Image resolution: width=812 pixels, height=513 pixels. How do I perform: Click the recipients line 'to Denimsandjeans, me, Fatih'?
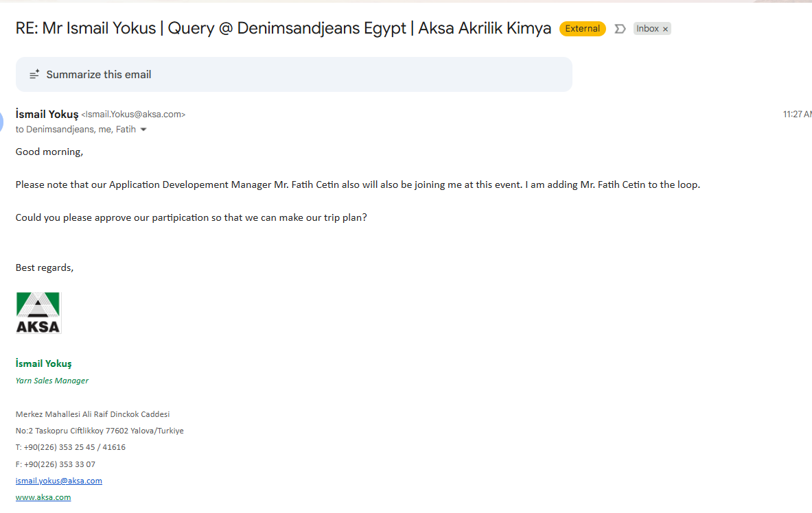(x=76, y=129)
